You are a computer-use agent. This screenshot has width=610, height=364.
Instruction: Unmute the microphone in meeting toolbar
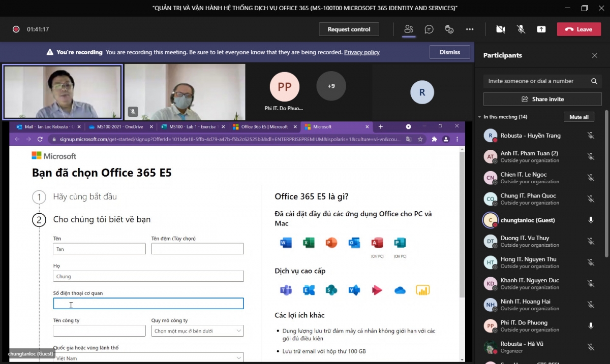[521, 29]
